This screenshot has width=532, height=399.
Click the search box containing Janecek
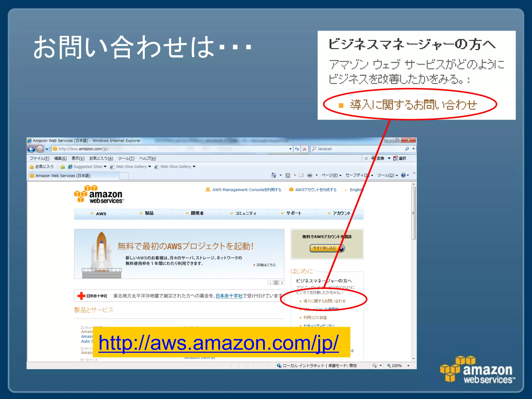coord(357,149)
